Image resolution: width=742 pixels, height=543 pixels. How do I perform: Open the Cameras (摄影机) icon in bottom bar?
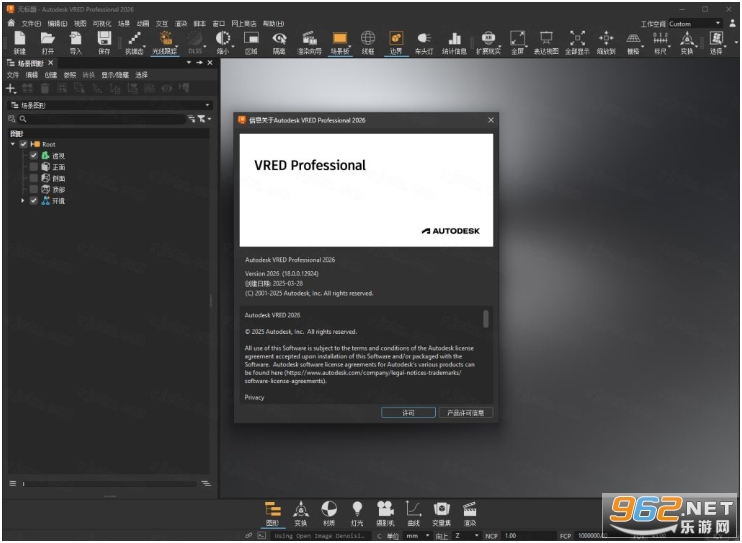[385, 509]
